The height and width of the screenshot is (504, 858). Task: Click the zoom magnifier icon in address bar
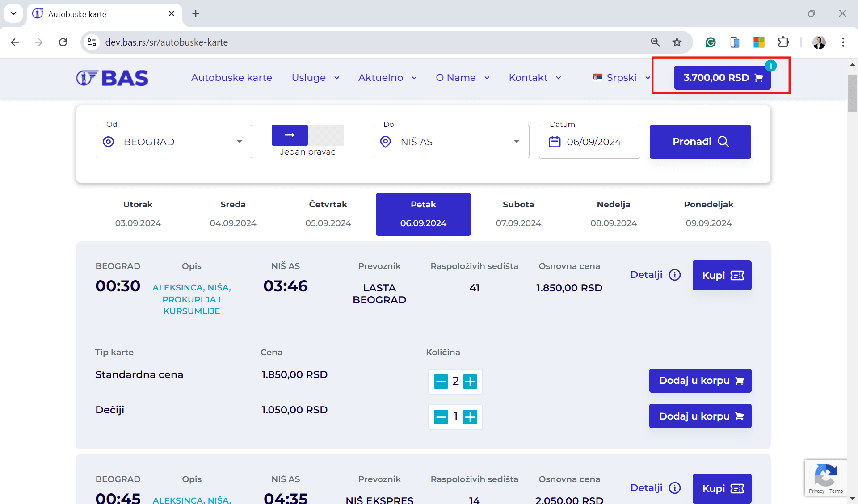tap(655, 42)
